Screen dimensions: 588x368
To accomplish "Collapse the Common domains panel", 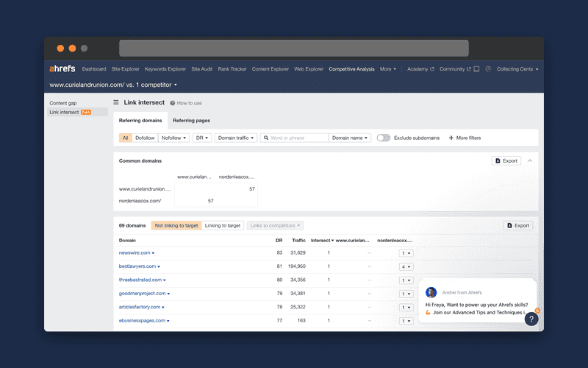I will point(530,160).
